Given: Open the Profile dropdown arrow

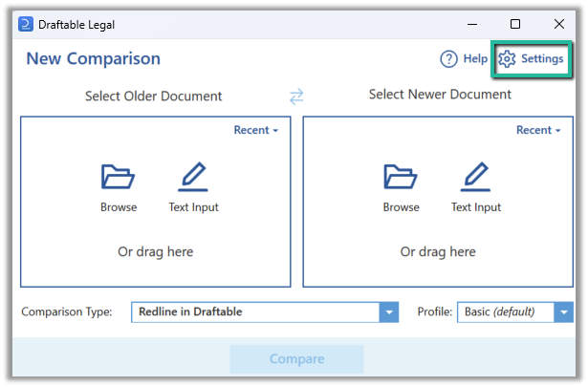Looking at the screenshot, I should pos(564,312).
